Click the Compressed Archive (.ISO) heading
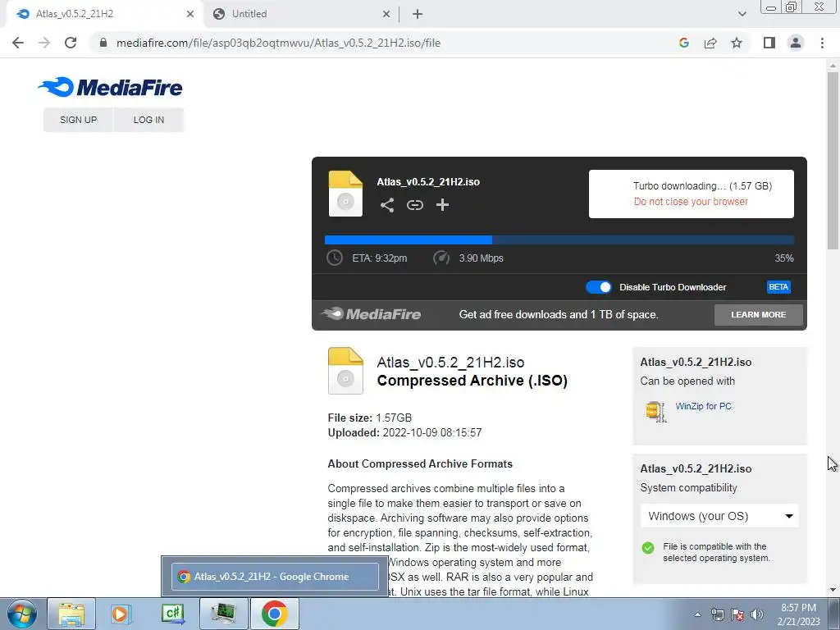This screenshot has height=630, width=840. click(x=472, y=381)
